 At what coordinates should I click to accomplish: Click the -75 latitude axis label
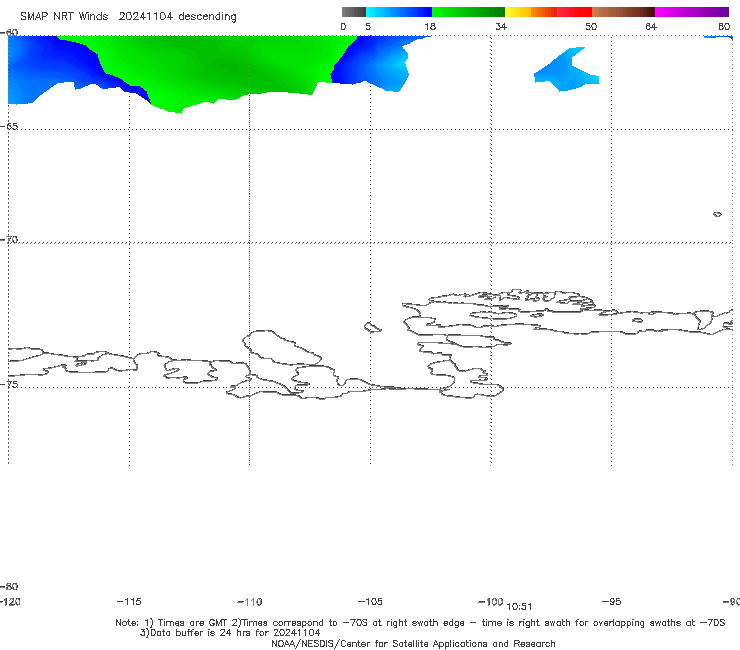[x=9, y=384]
